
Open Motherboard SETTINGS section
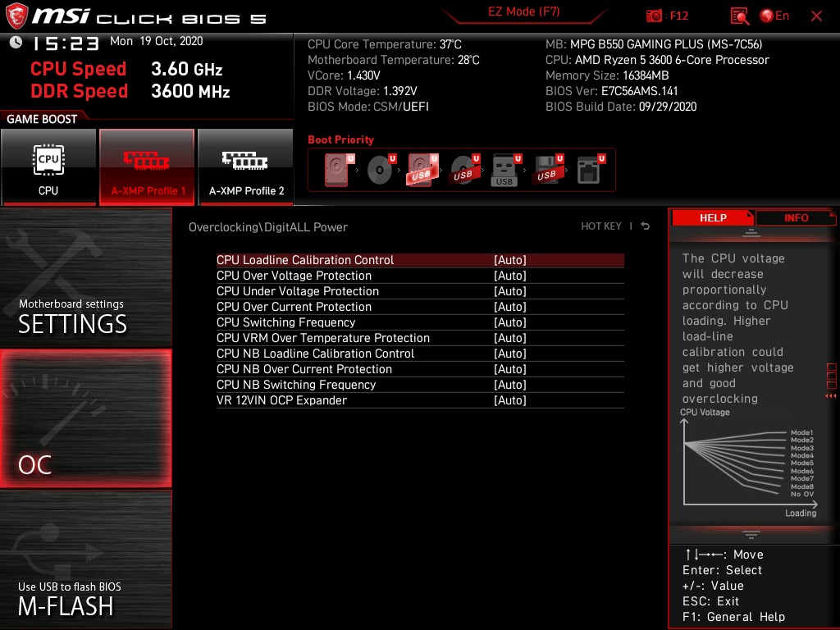click(x=85, y=279)
